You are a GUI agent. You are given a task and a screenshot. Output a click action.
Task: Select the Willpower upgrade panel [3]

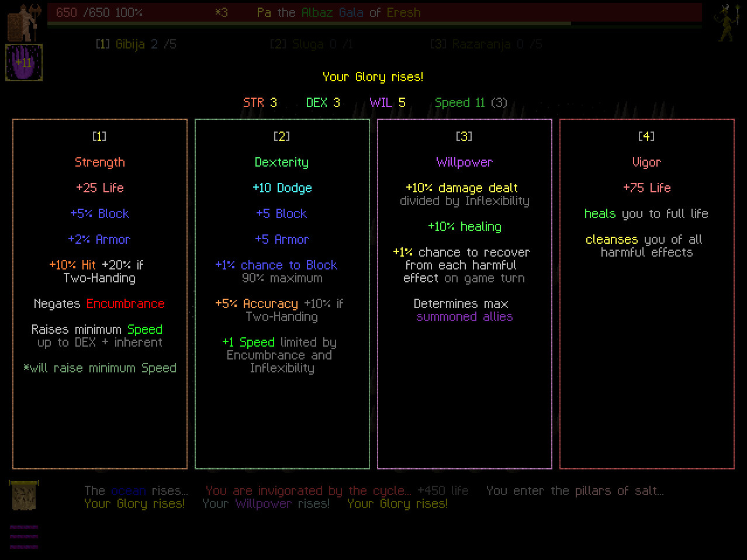click(x=464, y=292)
